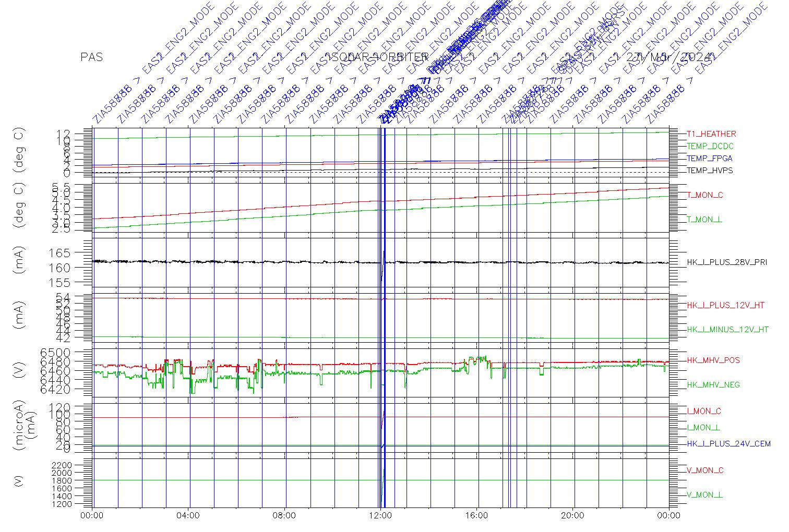This screenshot has height=532, width=789.
Task: Click the 00:00 label ending the time axis
Action: pos(669,516)
